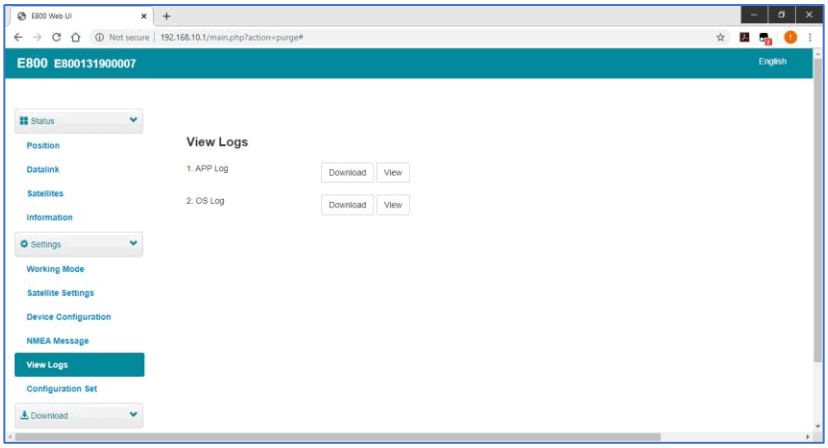Open the Satellites status page
Image resolution: width=828 pixels, height=448 pixels.
pos(45,193)
